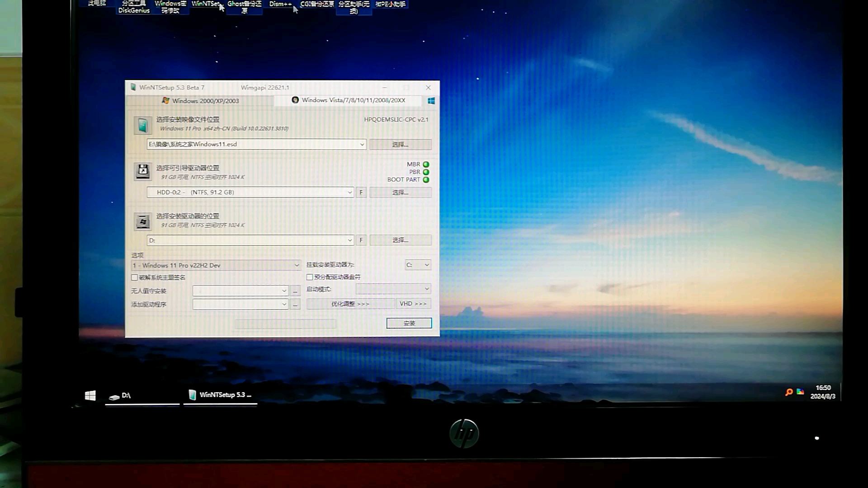This screenshot has width=868, height=488.
Task: Click the HPQOEMSLIC-CPC v2.1 text
Action: click(x=396, y=120)
